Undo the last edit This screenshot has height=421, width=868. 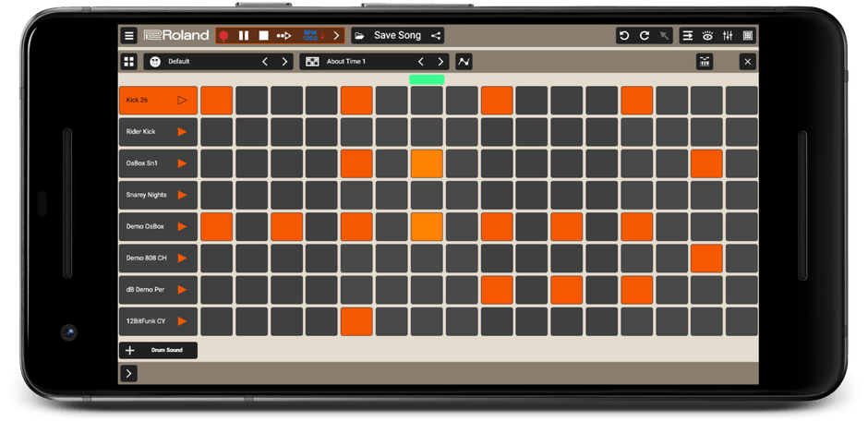[624, 36]
